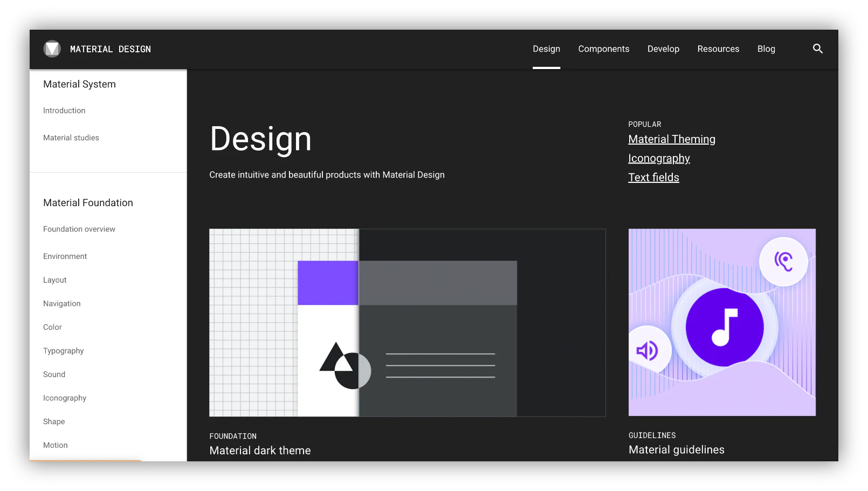
Task: Open the Design tab
Action: (x=547, y=49)
